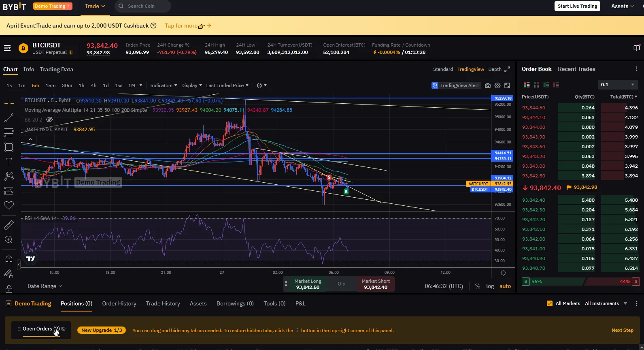Toggle stay-in-drawing-mode pencil lock
The image size is (644, 350).
(9, 274)
